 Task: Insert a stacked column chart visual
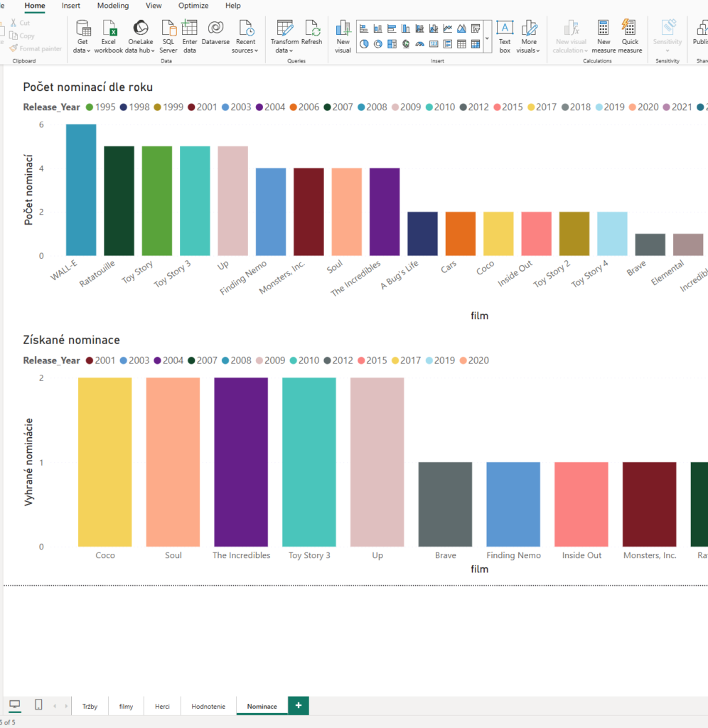pos(378,28)
